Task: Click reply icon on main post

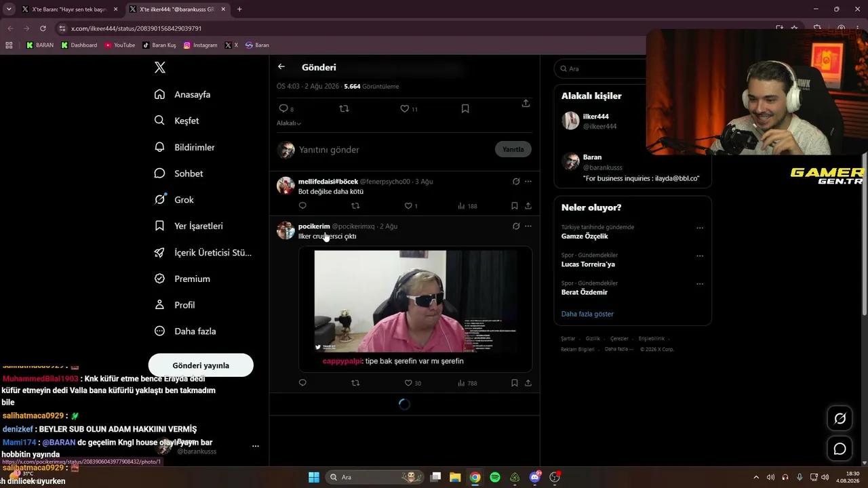Action: coord(283,108)
